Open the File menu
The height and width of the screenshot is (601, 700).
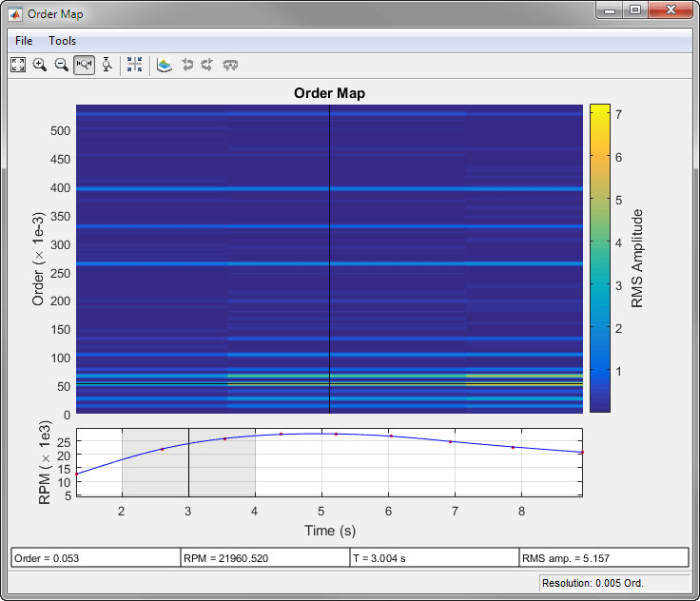pyautogui.click(x=24, y=41)
